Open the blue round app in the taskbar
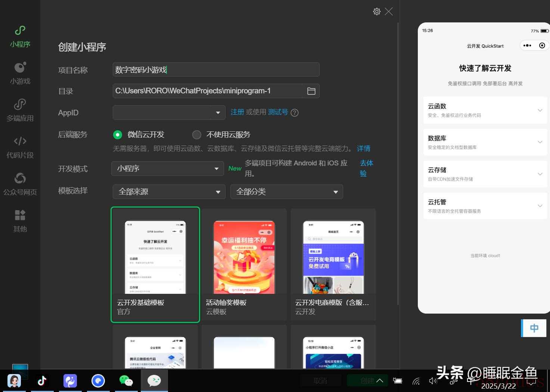 98,380
